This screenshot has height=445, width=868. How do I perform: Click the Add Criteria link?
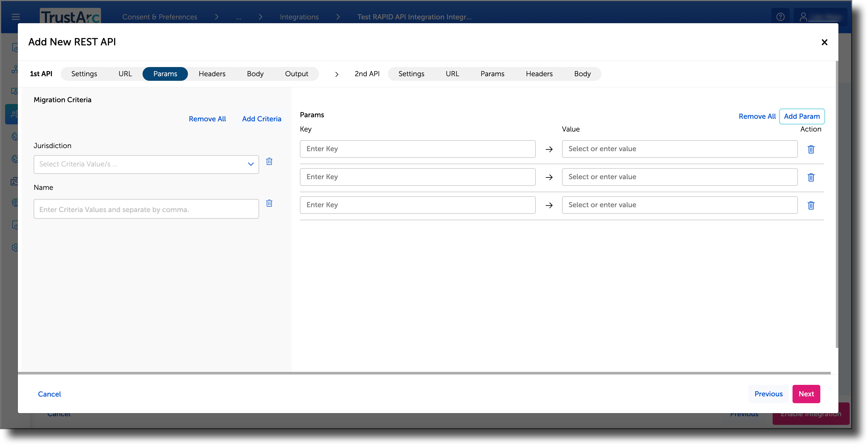click(x=261, y=119)
